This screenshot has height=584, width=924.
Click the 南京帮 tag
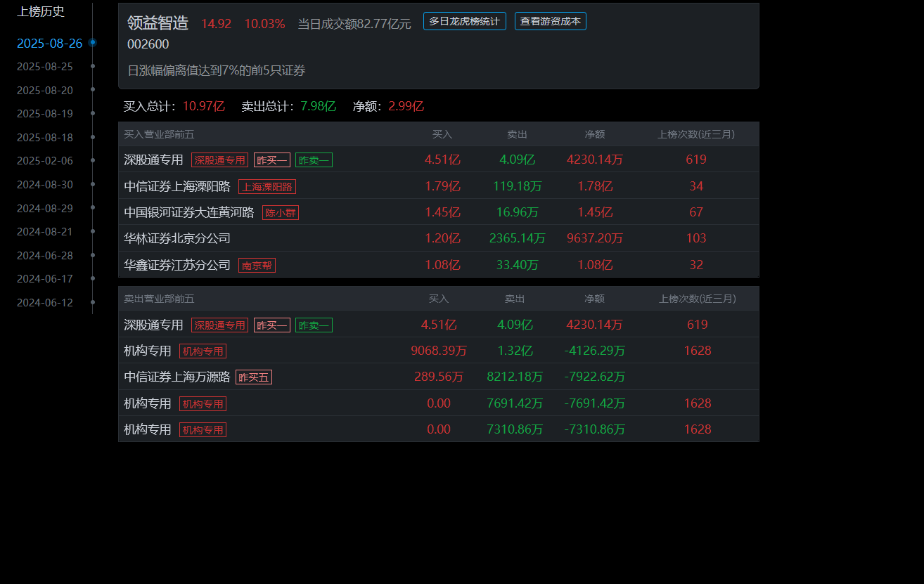257,265
